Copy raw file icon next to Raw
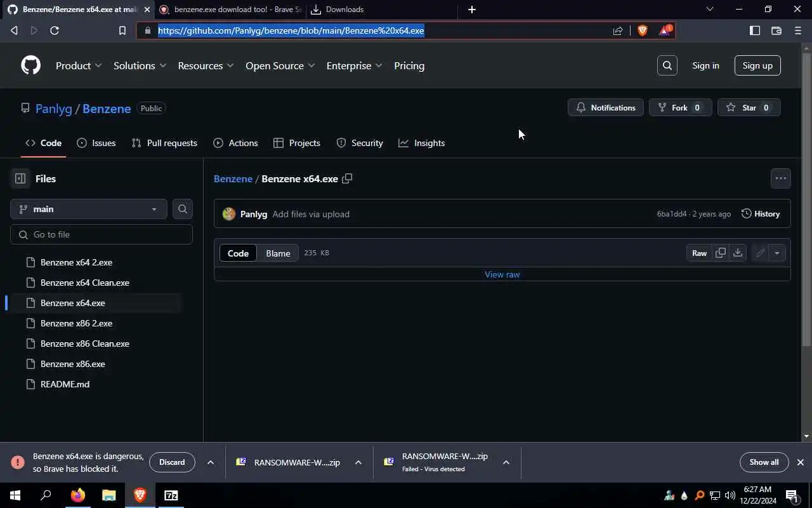The height and width of the screenshot is (508, 812). point(721,253)
